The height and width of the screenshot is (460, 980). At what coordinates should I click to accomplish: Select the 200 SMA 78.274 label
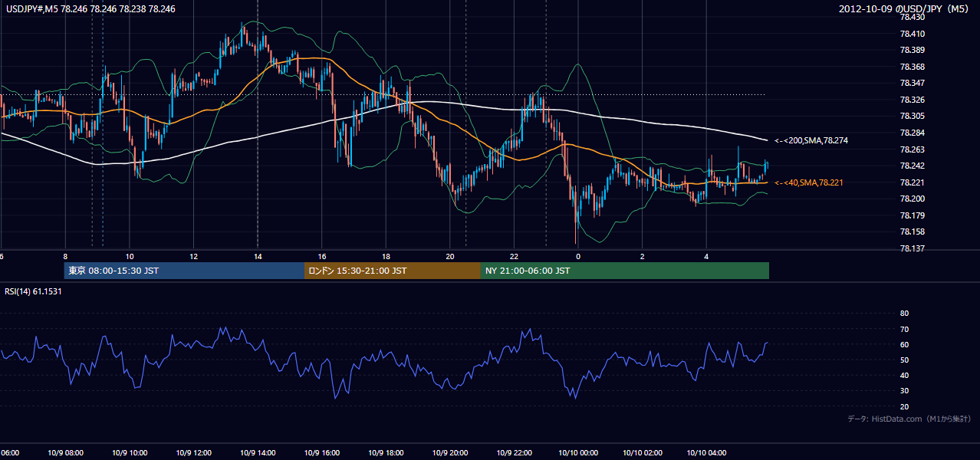[811, 140]
